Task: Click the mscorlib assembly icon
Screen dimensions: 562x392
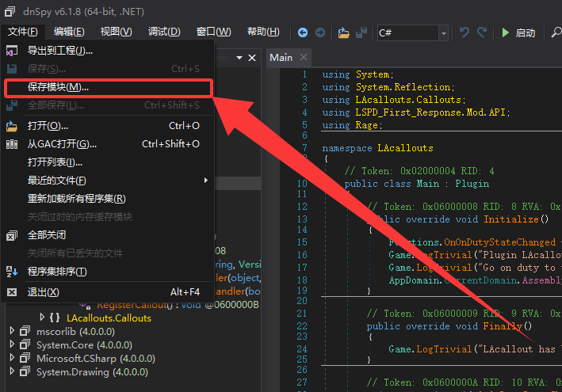Action: point(25,332)
